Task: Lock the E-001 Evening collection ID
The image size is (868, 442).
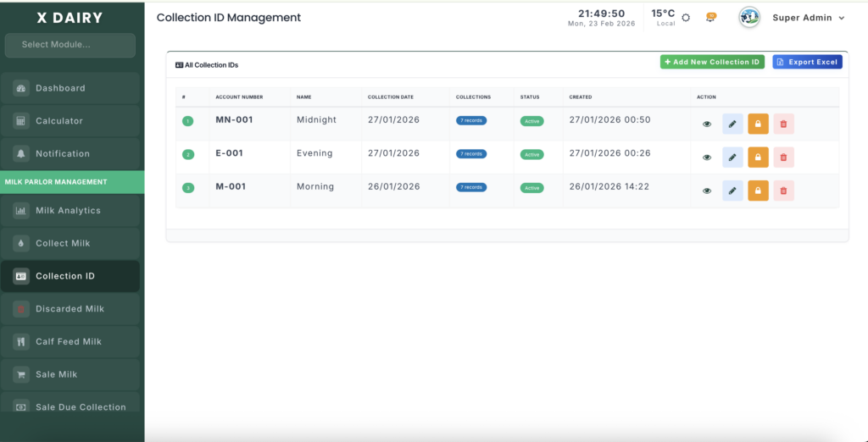Action: [758, 157]
